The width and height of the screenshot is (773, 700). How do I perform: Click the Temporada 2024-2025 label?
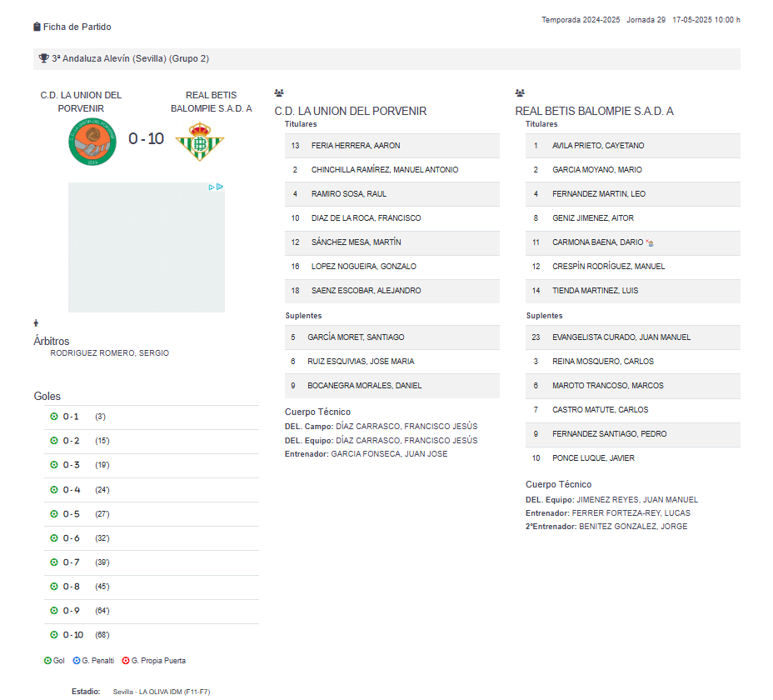(581, 20)
